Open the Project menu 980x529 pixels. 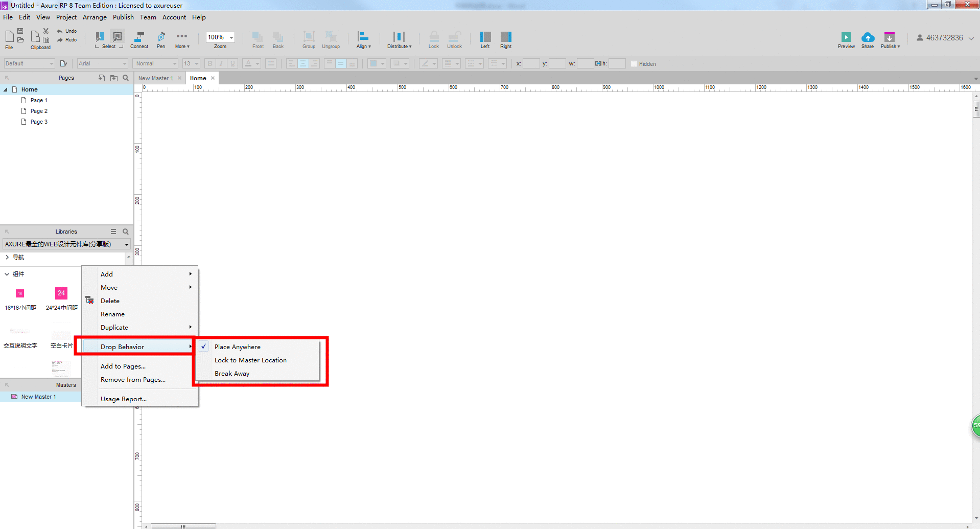click(x=66, y=17)
